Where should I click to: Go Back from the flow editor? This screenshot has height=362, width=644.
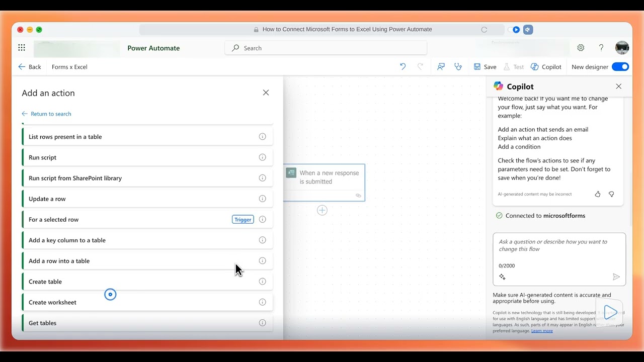[30, 67]
